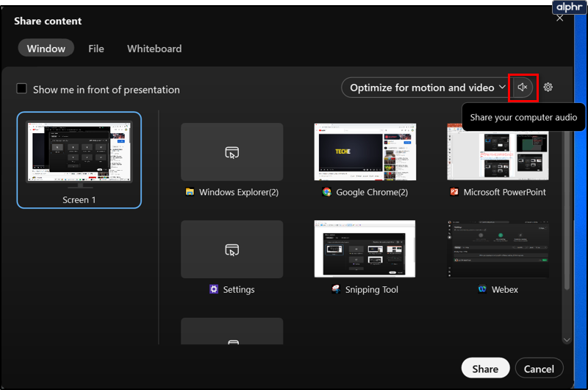Screen dimensions: 588x390
Task: Open share settings gear icon
Action: pos(548,88)
